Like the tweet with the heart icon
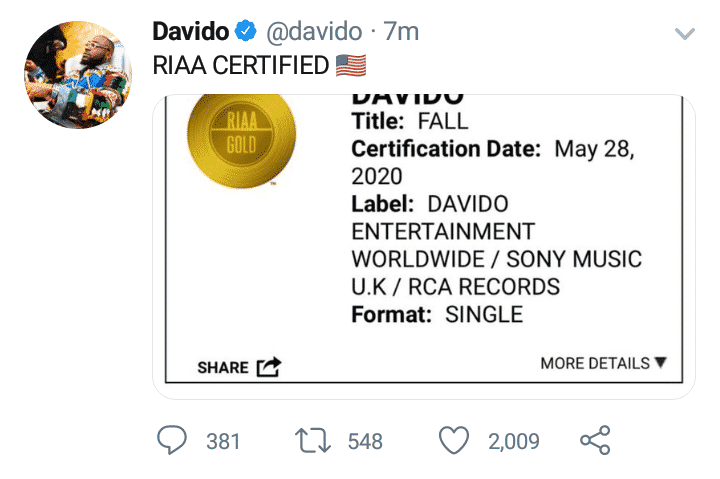 click(x=455, y=440)
